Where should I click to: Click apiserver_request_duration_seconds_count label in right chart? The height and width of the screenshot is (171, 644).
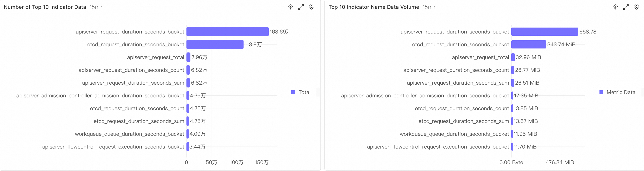(x=456, y=70)
